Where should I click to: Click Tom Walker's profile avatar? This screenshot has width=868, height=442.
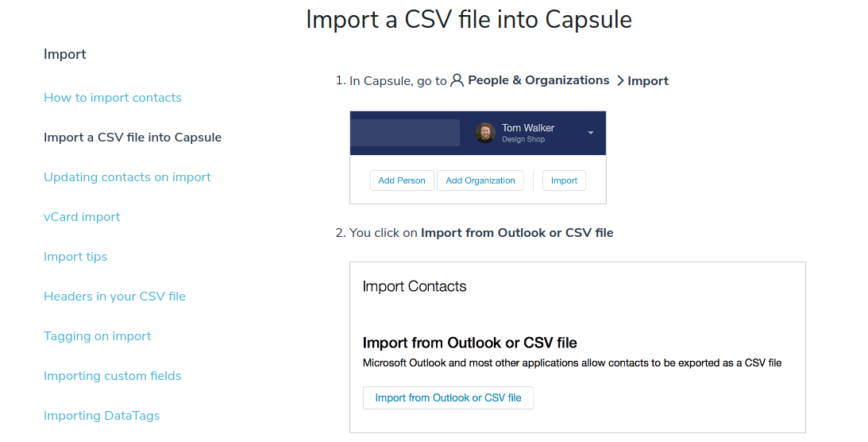click(x=485, y=133)
